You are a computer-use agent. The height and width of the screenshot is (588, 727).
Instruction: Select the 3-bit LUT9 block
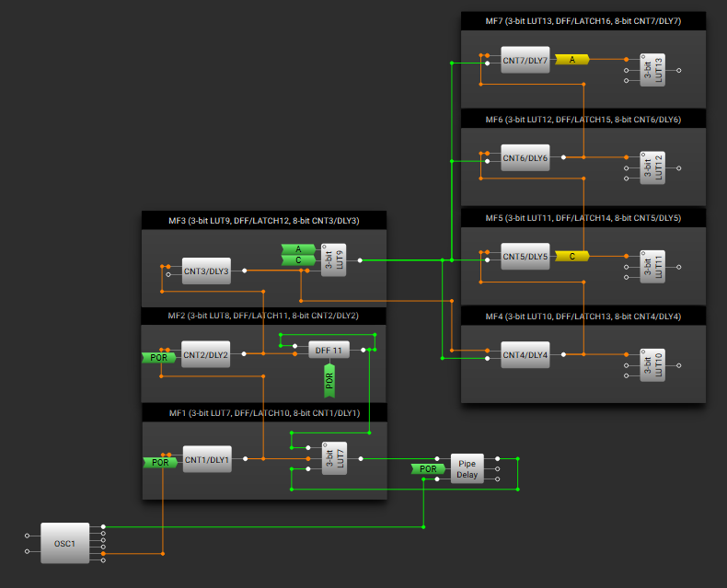click(x=333, y=259)
